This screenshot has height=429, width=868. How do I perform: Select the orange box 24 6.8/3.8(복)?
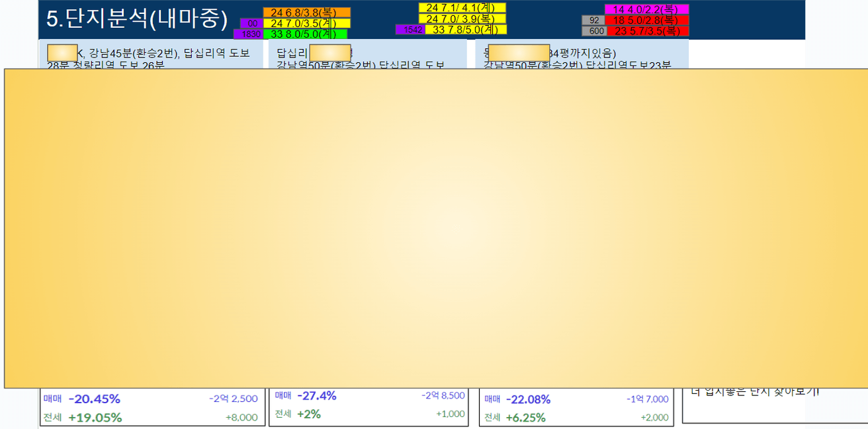pyautogui.click(x=307, y=13)
